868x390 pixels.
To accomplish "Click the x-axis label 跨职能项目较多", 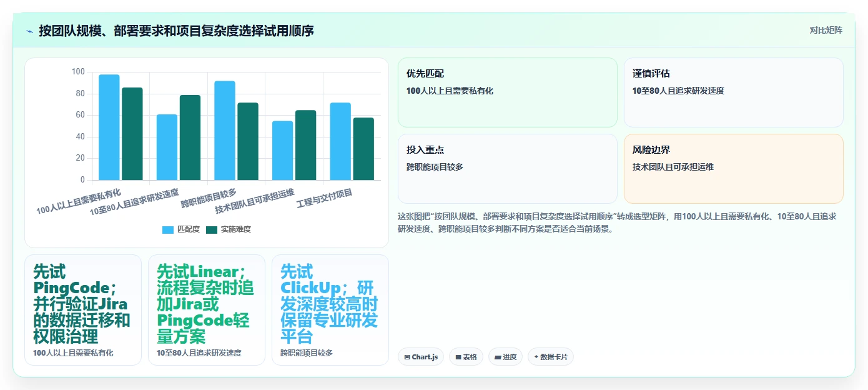I will (209, 197).
